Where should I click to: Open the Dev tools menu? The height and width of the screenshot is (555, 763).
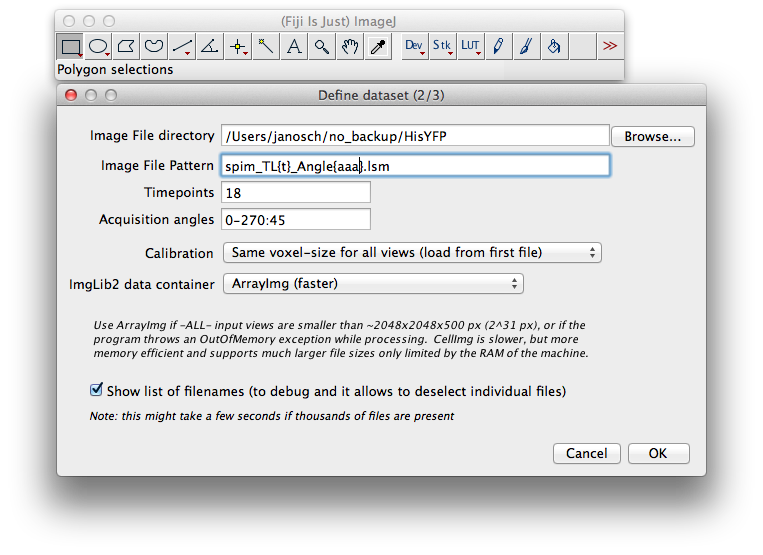pos(415,46)
